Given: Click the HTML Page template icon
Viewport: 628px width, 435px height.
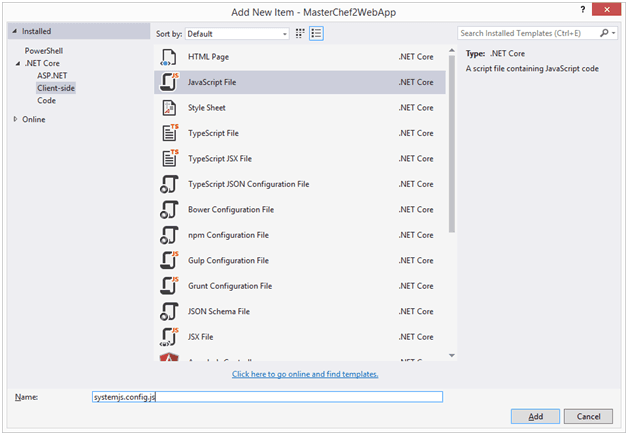Looking at the screenshot, I should click(169, 57).
